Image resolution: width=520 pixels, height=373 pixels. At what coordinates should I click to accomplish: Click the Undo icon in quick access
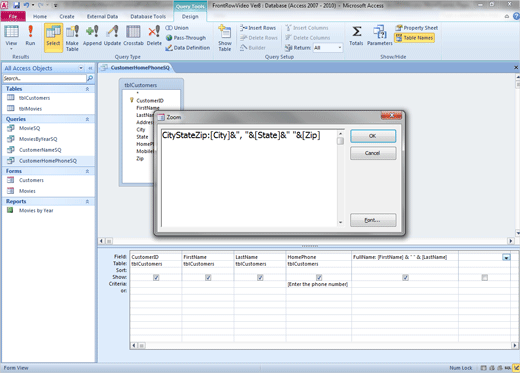point(26,5)
